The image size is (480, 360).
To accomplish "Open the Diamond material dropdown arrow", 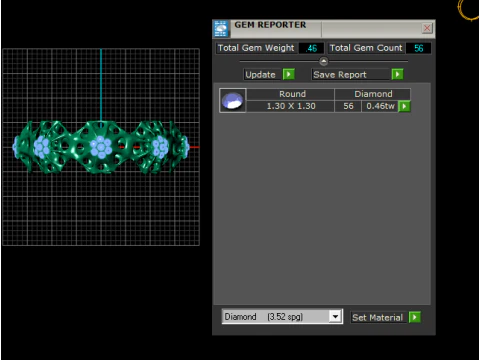I will pos(335,316).
